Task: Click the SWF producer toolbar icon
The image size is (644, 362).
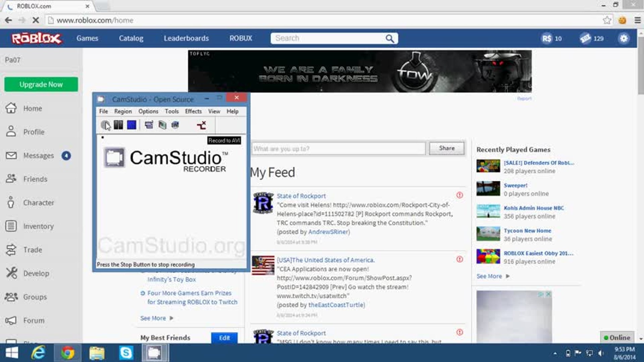Action: tap(175, 125)
